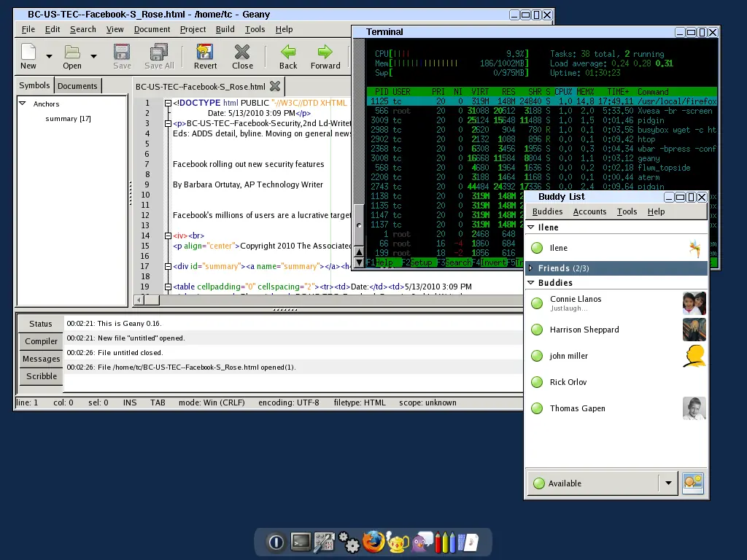Open the Accounts menu in Buddy List
747x560 pixels.
(x=589, y=212)
